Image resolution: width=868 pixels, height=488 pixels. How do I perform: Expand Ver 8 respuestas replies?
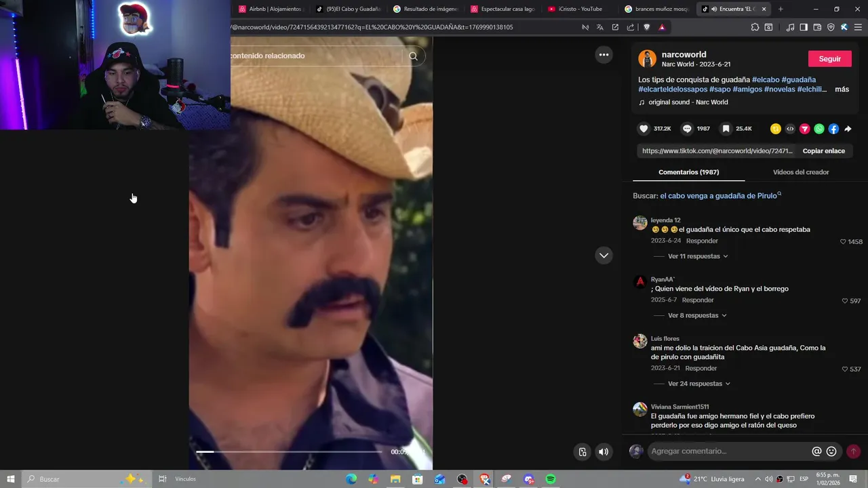coord(697,316)
